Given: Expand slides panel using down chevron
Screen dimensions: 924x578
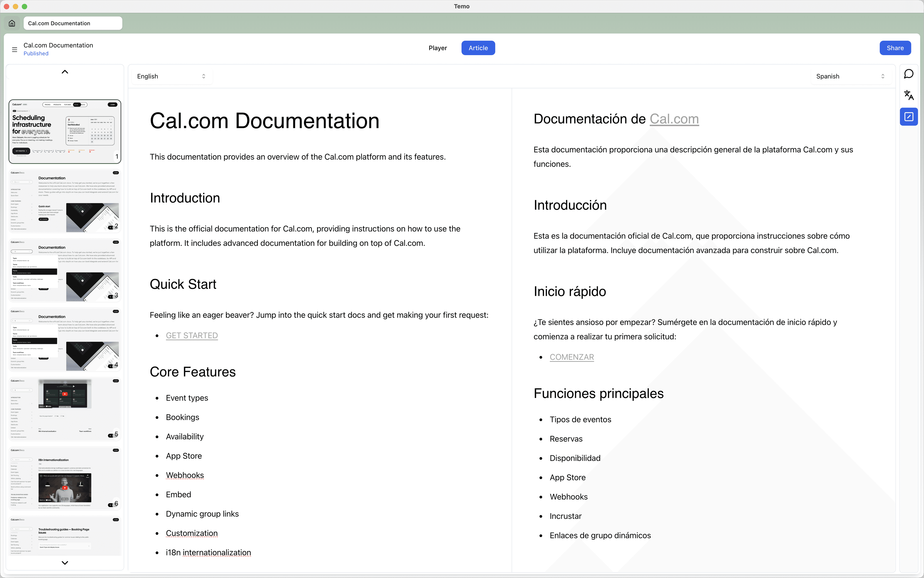Looking at the screenshot, I should pyautogui.click(x=64, y=562).
